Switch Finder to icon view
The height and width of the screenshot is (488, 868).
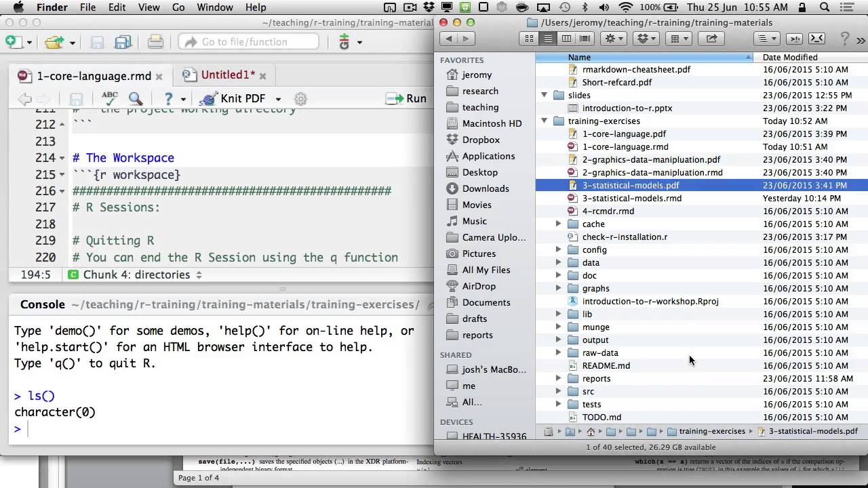[x=529, y=39]
